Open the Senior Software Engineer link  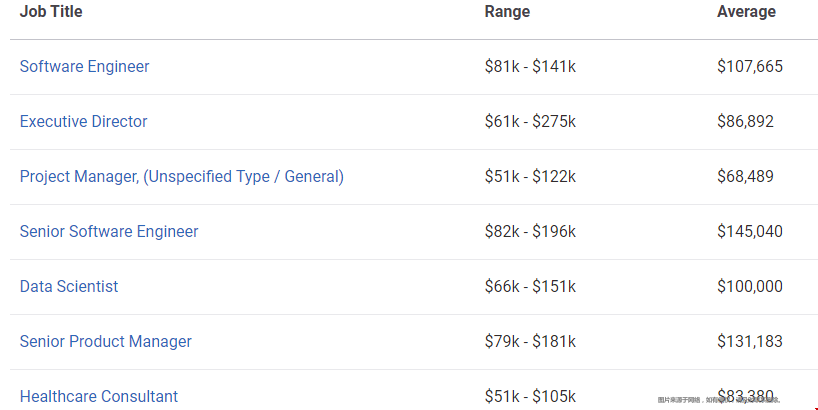pyautogui.click(x=109, y=231)
